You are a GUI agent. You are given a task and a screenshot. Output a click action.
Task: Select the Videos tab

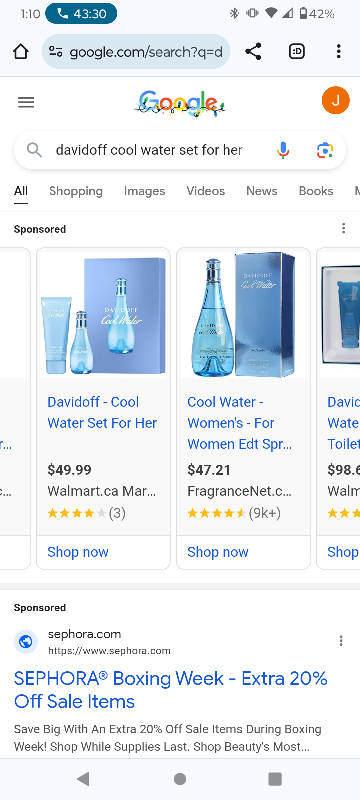pyautogui.click(x=205, y=191)
